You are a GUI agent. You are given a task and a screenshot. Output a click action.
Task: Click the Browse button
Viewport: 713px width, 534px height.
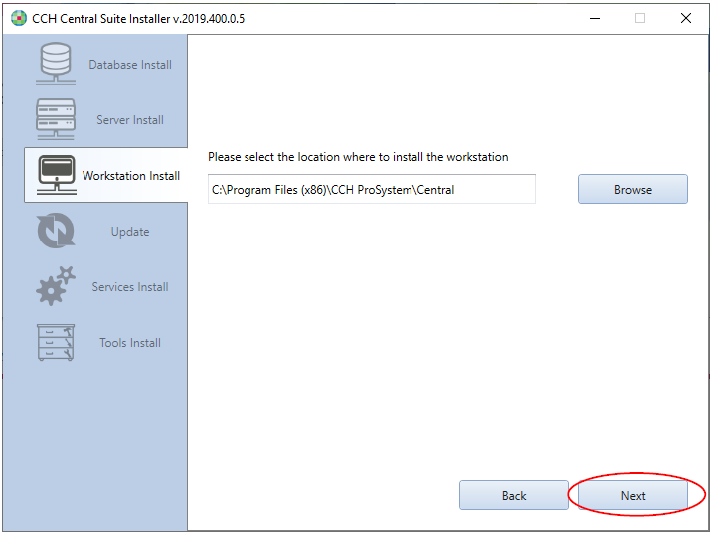point(633,189)
